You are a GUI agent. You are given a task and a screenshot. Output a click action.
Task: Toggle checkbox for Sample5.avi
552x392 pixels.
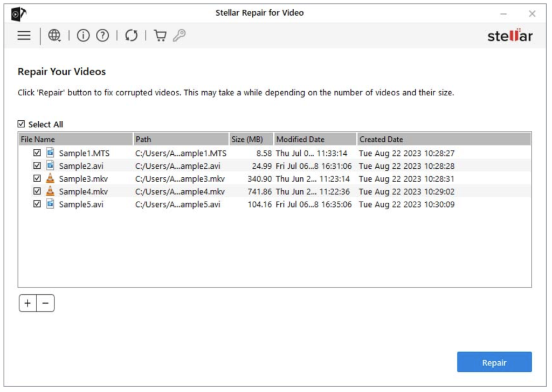[x=37, y=204]
